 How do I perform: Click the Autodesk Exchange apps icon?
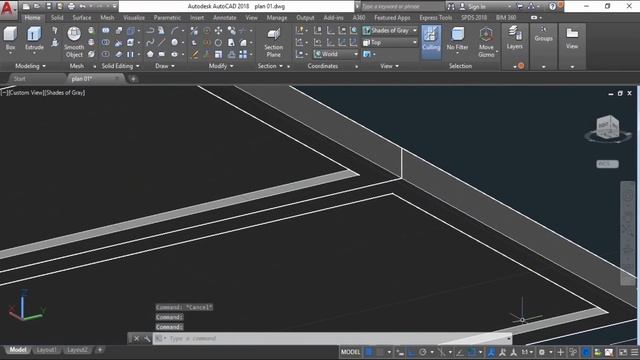[x=520, y=6]
